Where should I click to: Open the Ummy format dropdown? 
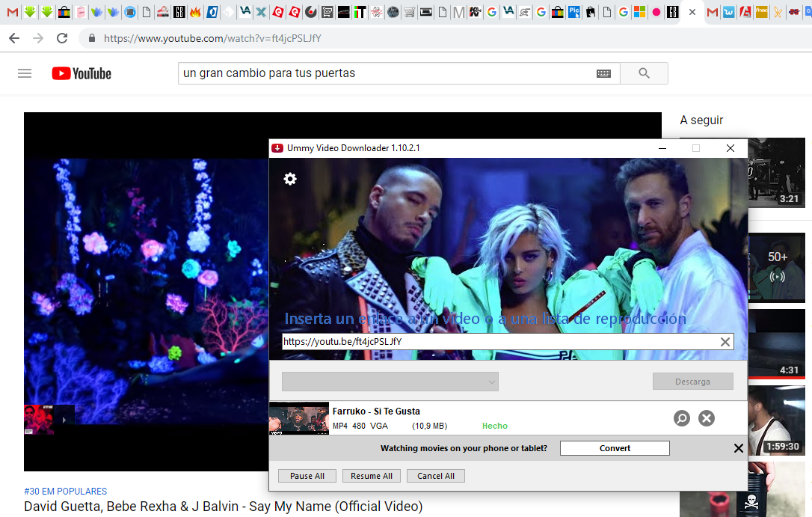pyautogui.click(x=390, y=382)
